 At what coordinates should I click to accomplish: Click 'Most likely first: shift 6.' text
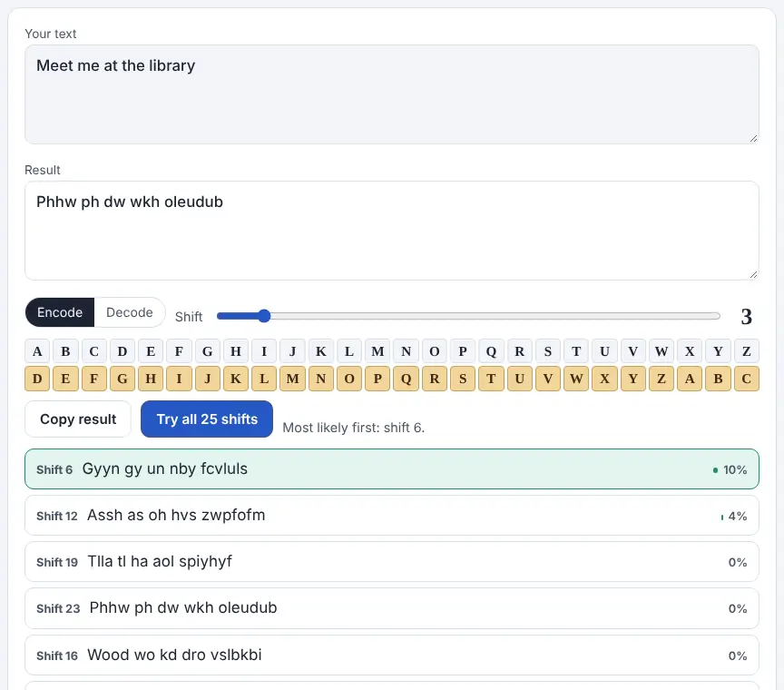click(x=354, y=428)
